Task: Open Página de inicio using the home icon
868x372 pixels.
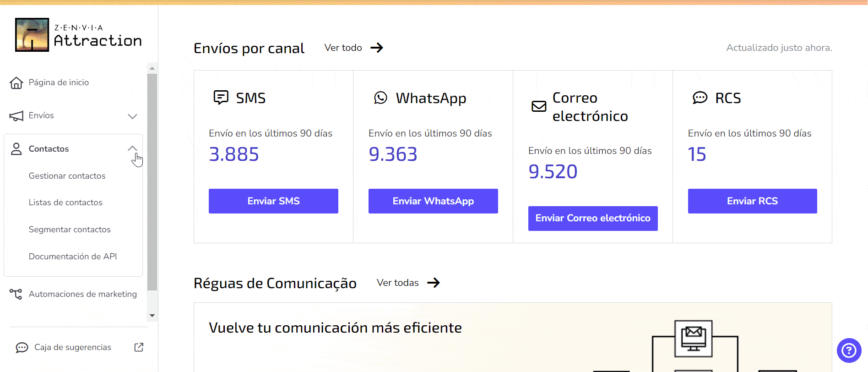Action: coord(16,82)
